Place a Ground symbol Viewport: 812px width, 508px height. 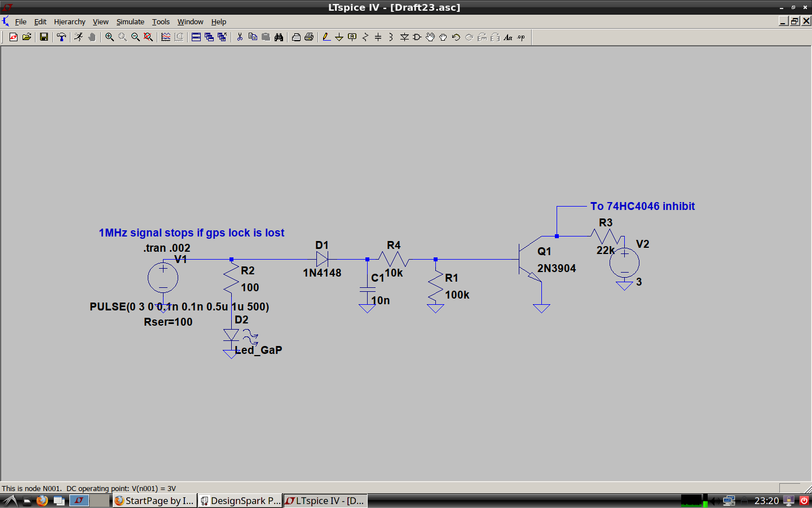click(339, 37)
